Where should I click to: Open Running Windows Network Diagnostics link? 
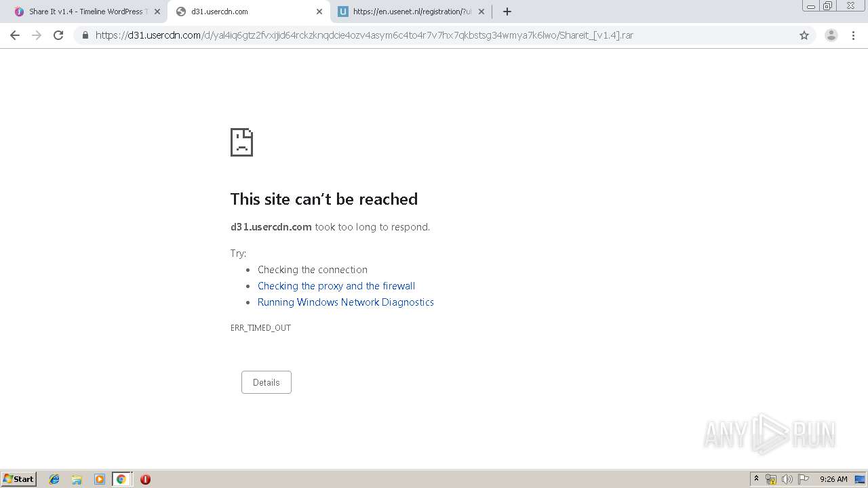point(346,302)
